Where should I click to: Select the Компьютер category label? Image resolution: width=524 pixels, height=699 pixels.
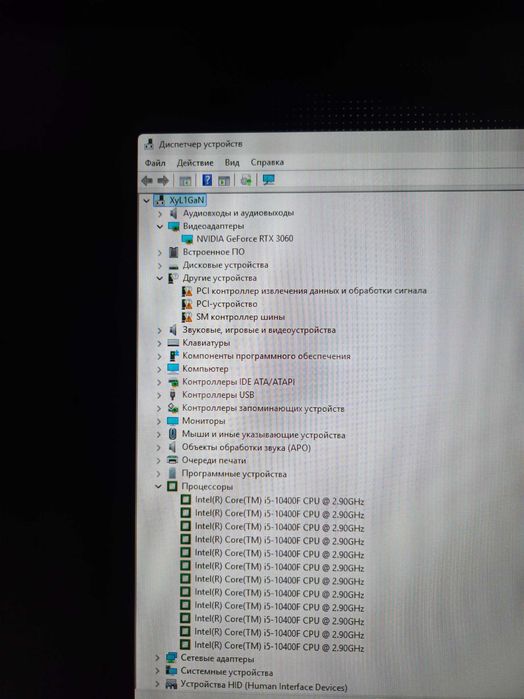tap(205, 369)
